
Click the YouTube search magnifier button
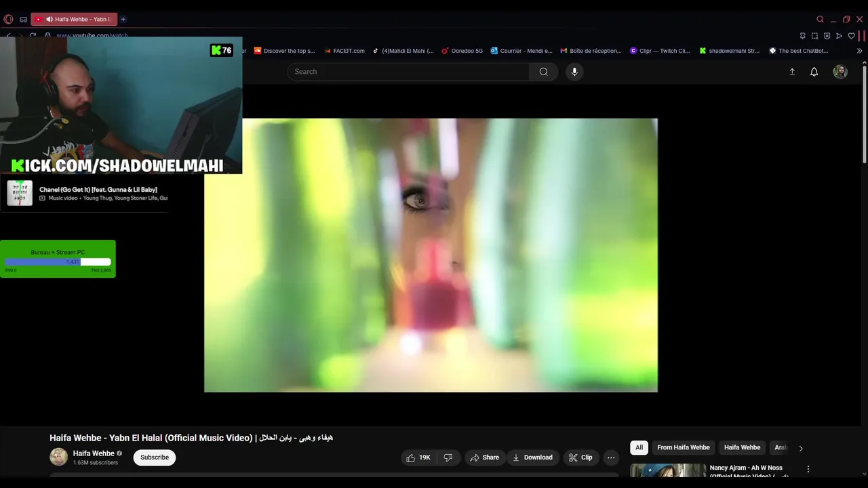click(544, 72)
